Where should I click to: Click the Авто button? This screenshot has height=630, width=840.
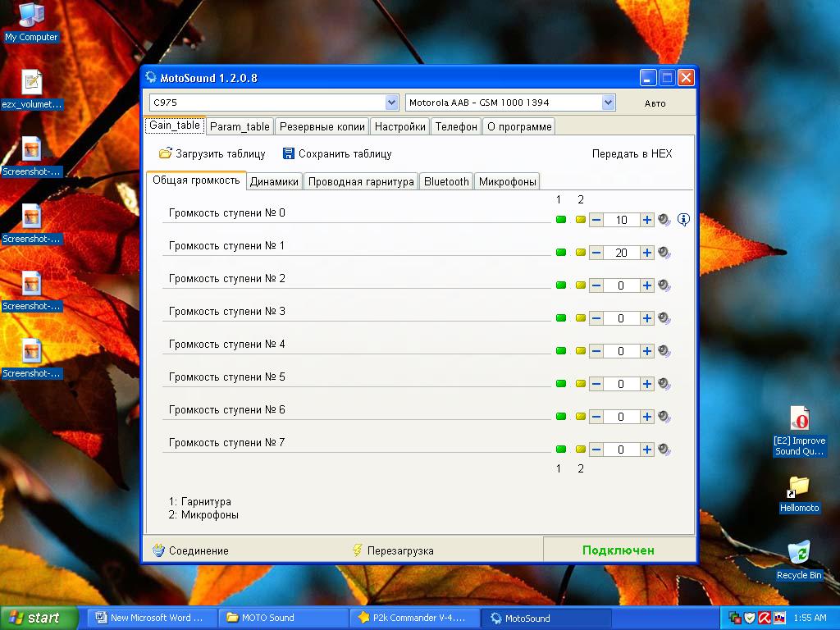655,103
